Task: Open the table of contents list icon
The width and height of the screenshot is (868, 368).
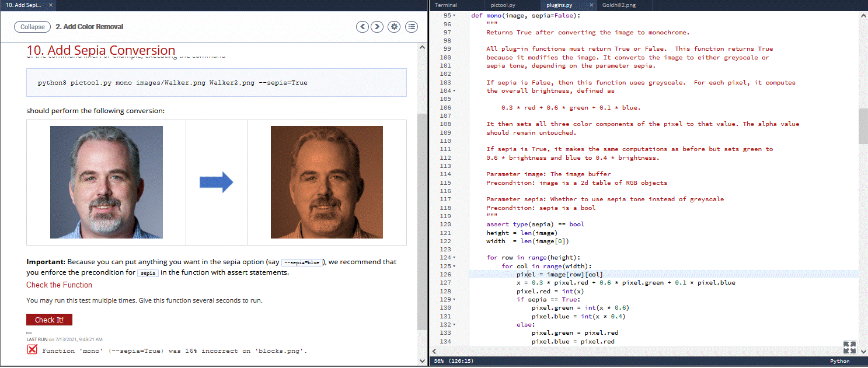Action: (411, 26)
